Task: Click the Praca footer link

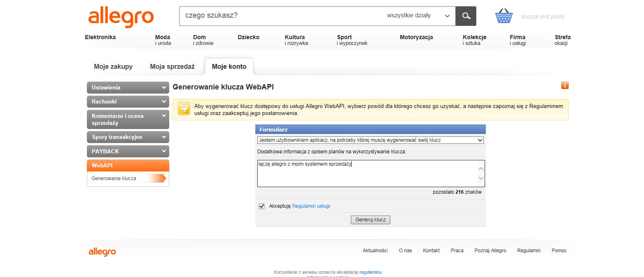Action: 457,251
